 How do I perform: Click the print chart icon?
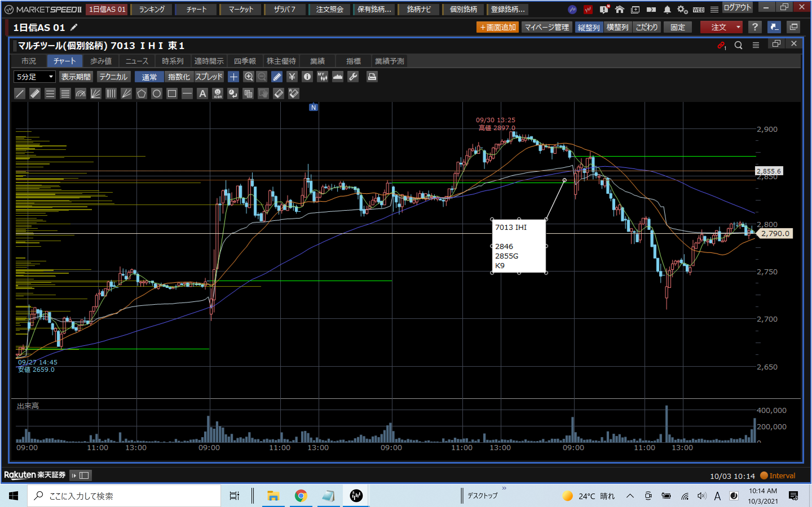click(371, 77)
